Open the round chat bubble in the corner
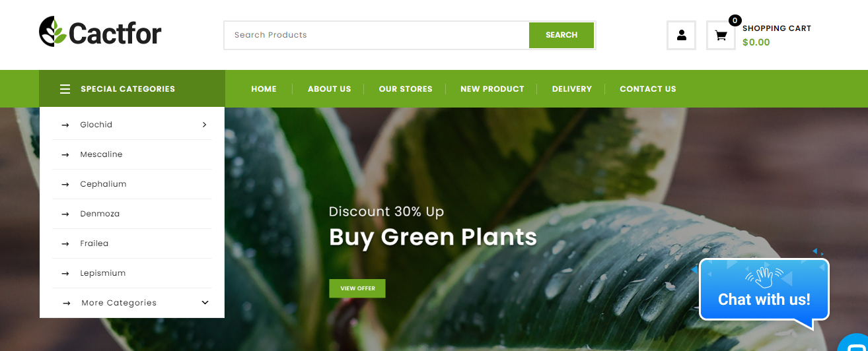This screenshot has width=868, height=351. 854,344
